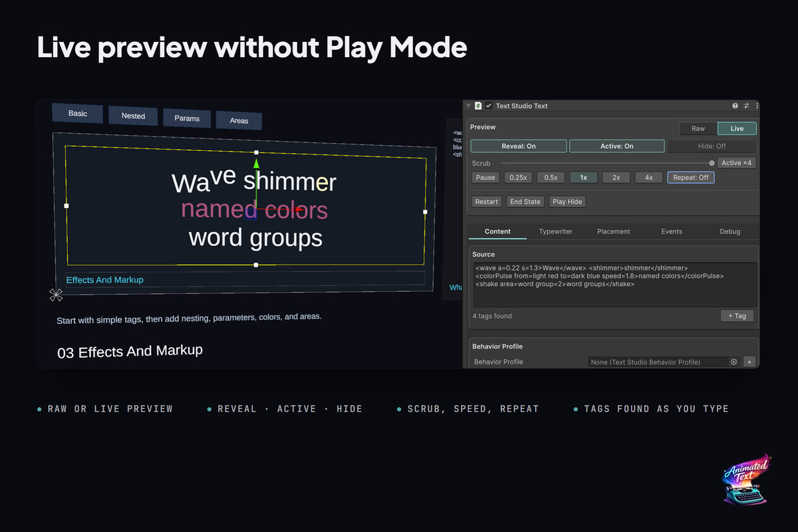This screenshot has width=798, height=532.
Task: Click the Behavior Profile object picker circle
Action: (734, 362)
